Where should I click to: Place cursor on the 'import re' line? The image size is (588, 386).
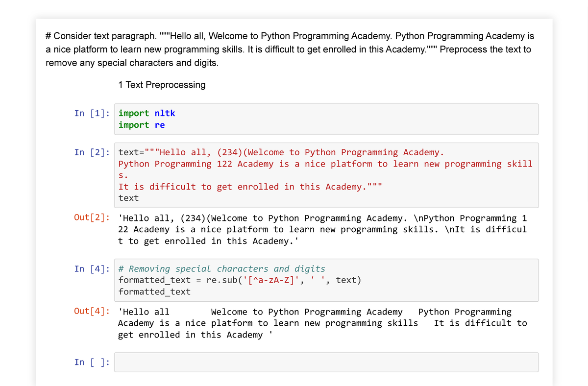pos(142,125)
